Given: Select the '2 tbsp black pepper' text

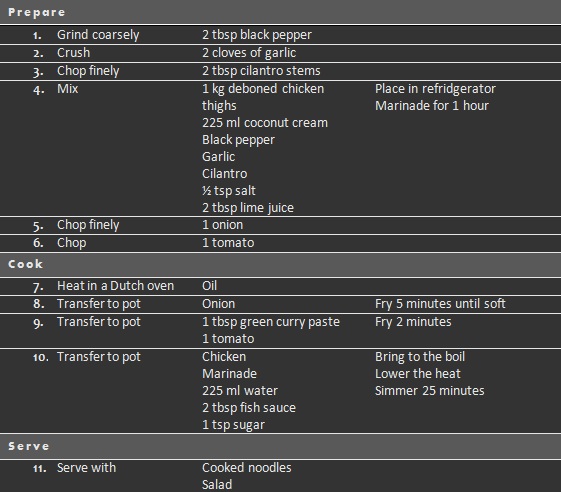Looking at the screenshot, I should coord(257,35).
